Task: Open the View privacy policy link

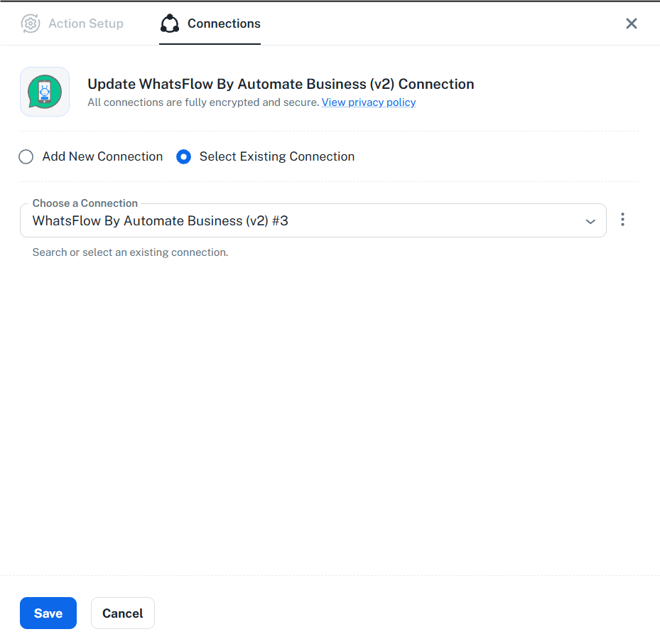Action: (369, 102)
